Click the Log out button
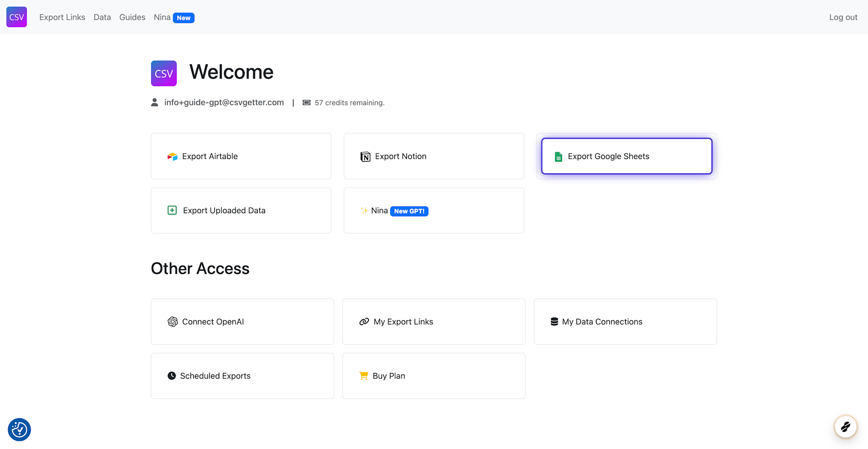 tap(843, 17)
